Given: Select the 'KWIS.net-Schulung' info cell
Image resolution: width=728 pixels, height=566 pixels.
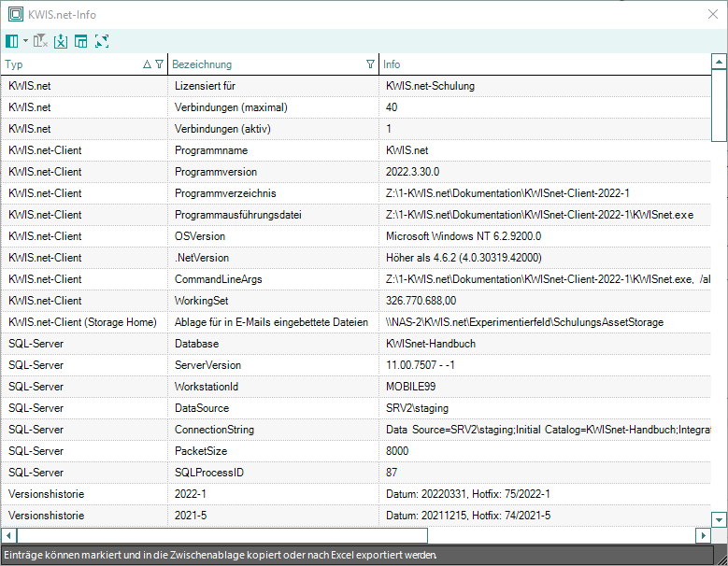Looking at the screenshot, I should click(545, 86).
